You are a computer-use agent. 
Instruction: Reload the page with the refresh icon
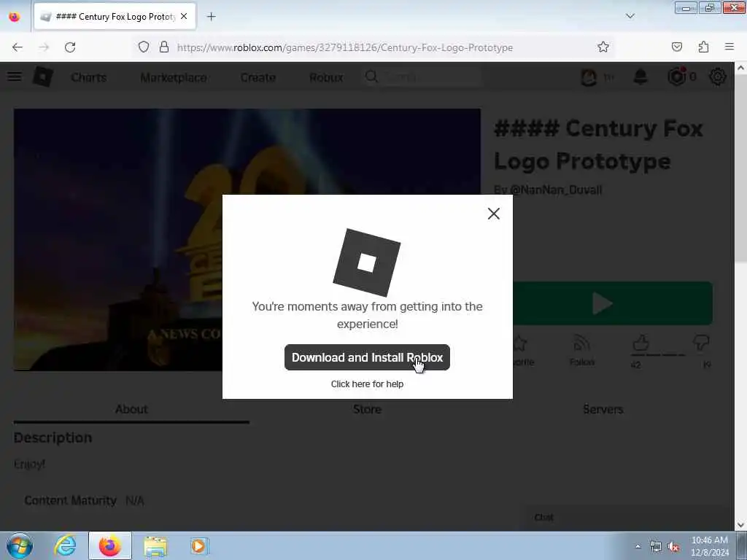(70, 47)
